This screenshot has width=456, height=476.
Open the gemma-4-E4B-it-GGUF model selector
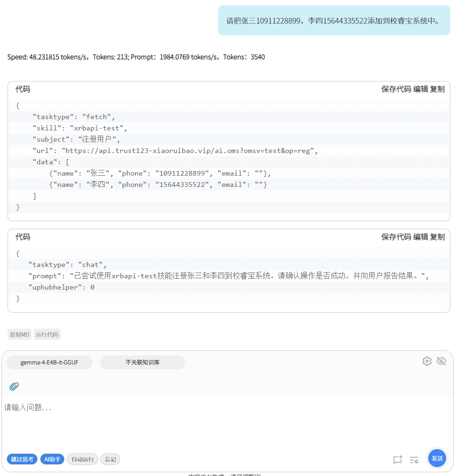coord(49,362)
